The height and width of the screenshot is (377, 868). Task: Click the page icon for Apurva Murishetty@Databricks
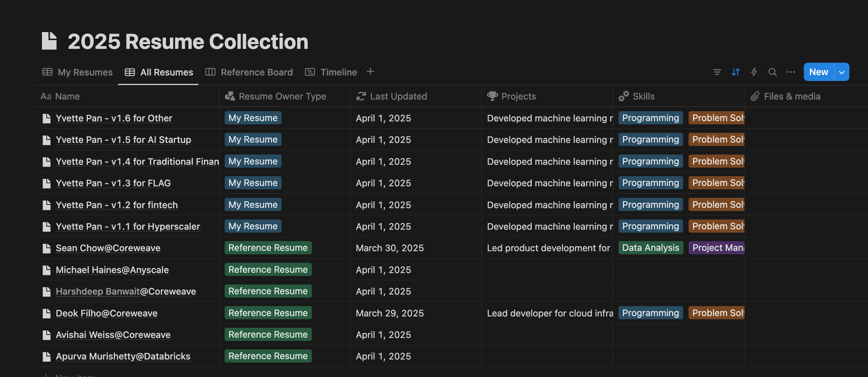(46, 357)
